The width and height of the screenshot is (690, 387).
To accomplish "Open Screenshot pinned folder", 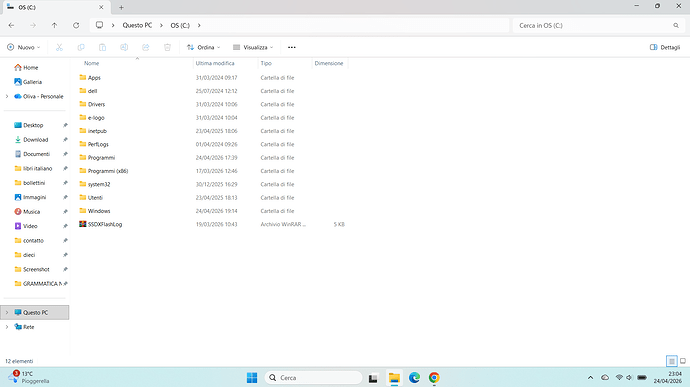I will 32,269.
